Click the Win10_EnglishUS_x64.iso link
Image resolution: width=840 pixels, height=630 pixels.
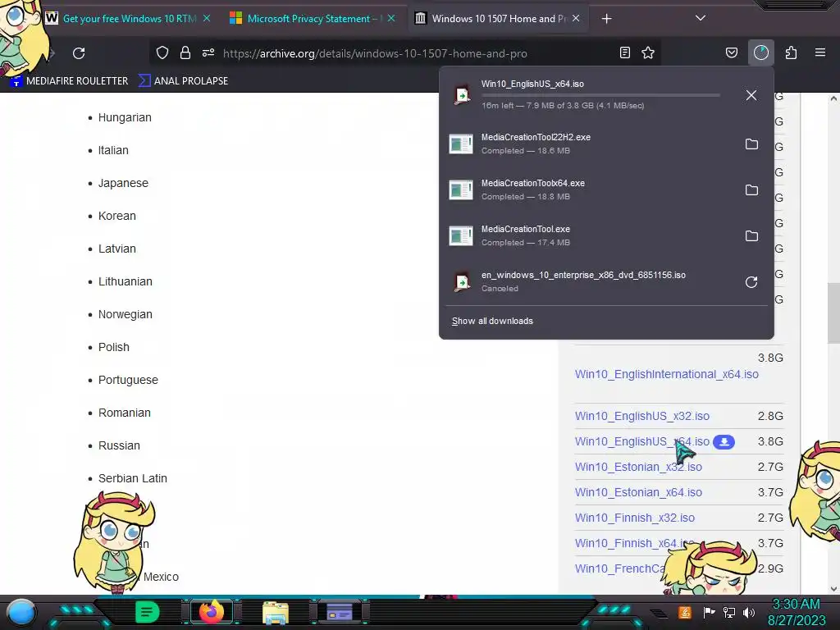[641, 441]
